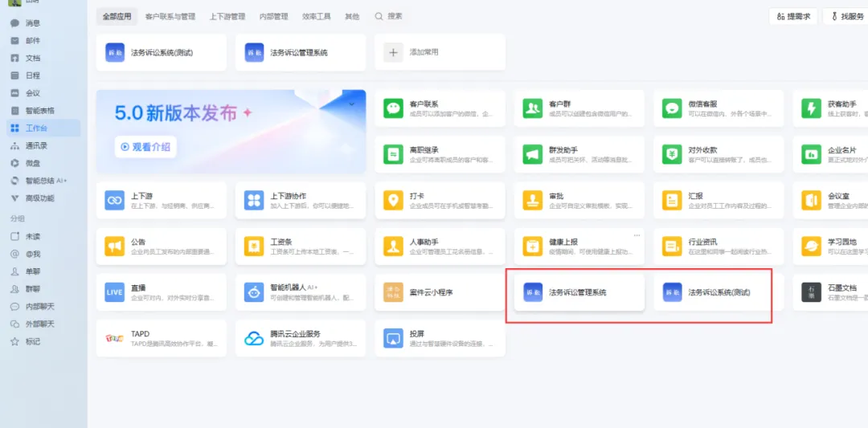Click the 添加常用 add favorite card

click(440, 52)
